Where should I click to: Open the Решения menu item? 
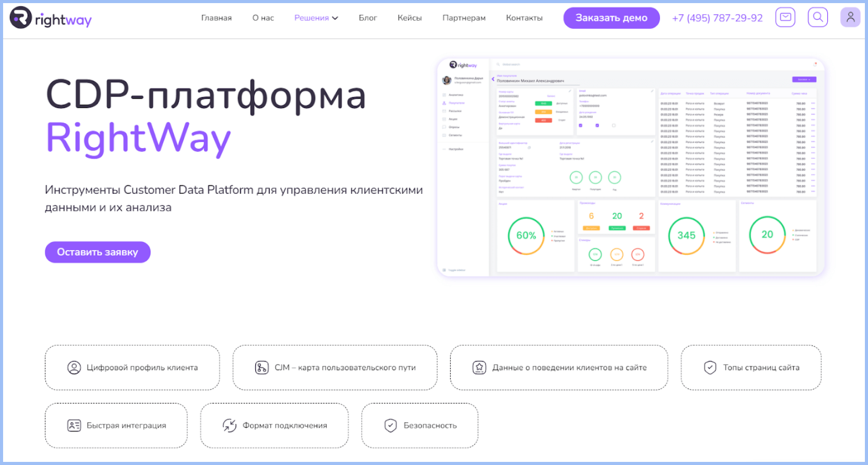click(312, 18)
